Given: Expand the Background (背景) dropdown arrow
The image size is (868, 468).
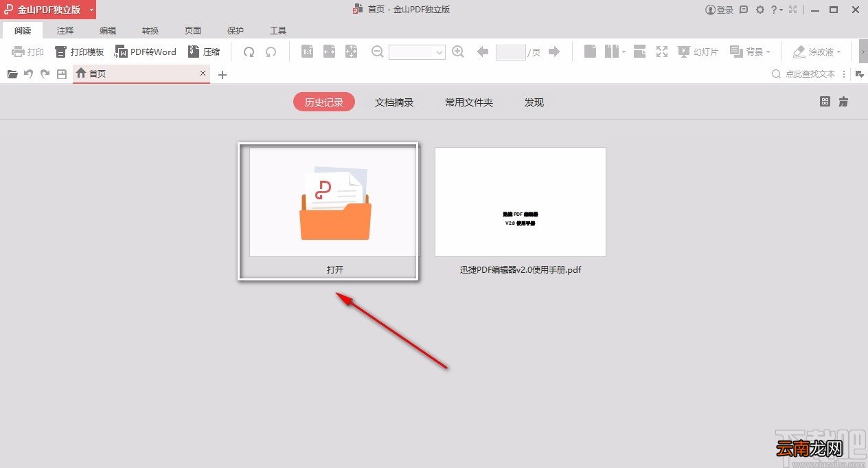Looking at the screenshot, I should click(768, 52).
